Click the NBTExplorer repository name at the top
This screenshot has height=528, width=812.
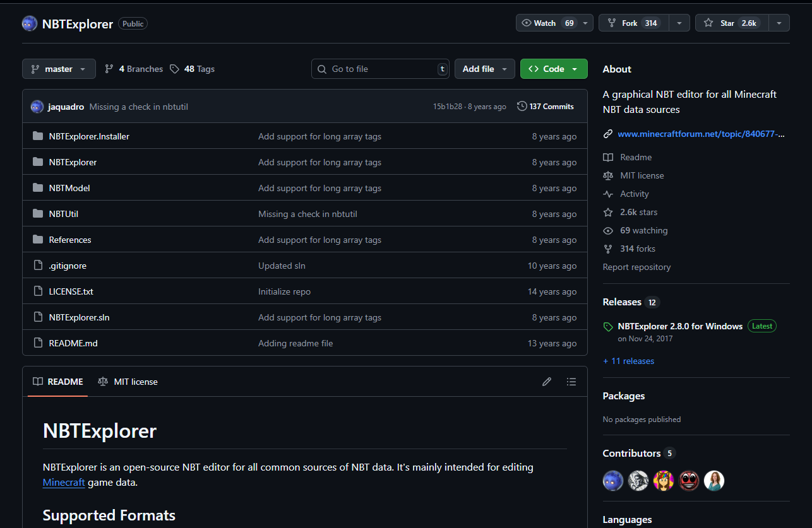(x=77, y=24)
